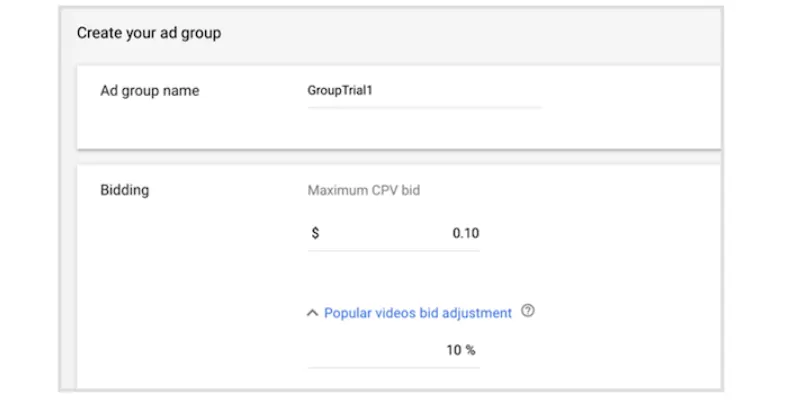The height and width of the screenshot is (405, 805).
Task: Click the percent symbol beside 10
Action: point(470,350)
